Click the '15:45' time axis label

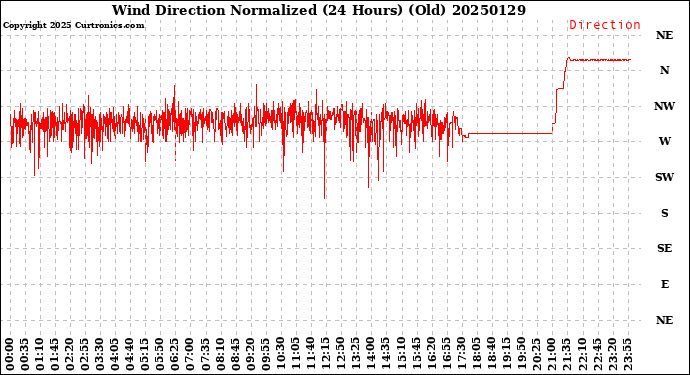point(416,355)
